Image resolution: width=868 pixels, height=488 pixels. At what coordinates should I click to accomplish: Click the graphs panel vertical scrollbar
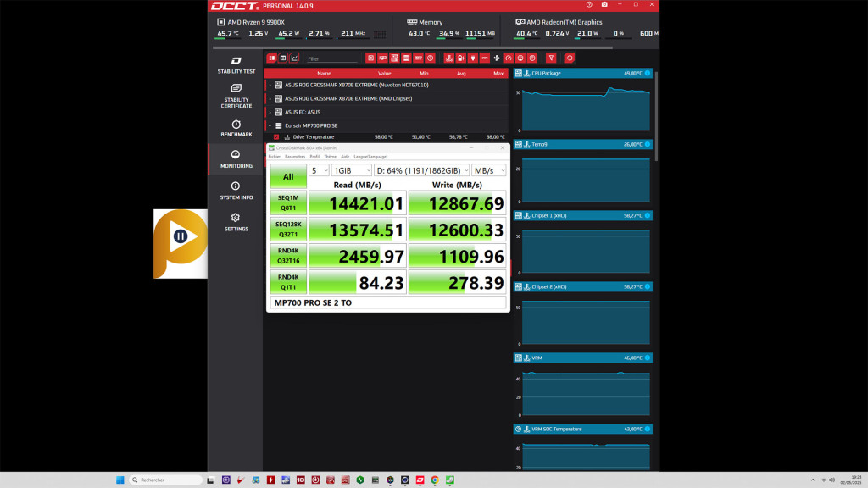pos(657,116)
